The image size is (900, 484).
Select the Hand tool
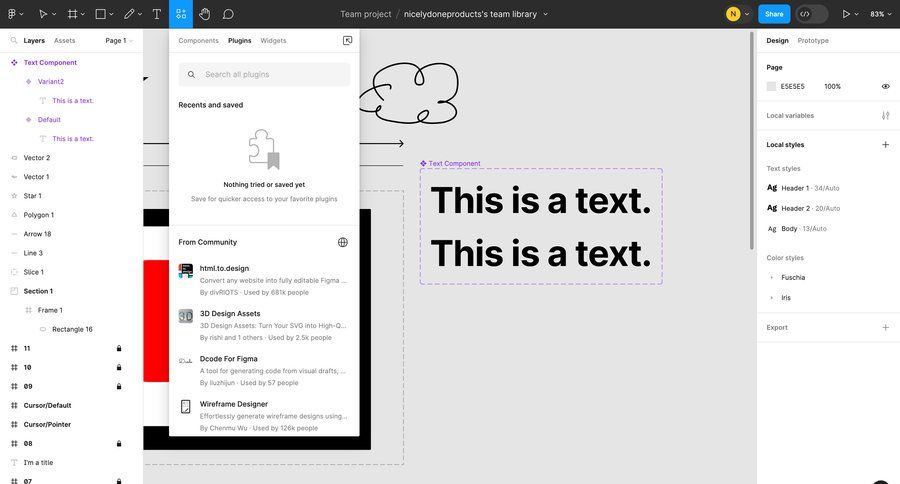pyautogui.click(x=204, y=14)
